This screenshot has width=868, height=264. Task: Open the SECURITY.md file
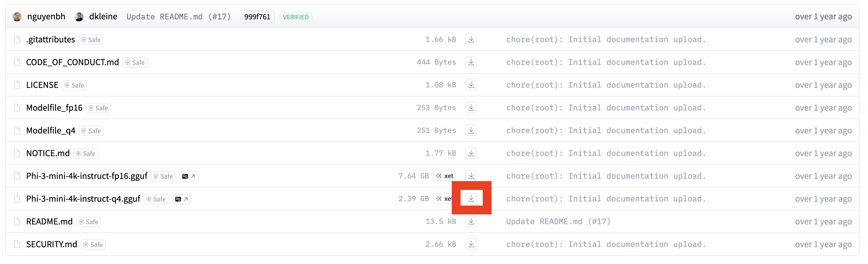click(x=52, y=244)
